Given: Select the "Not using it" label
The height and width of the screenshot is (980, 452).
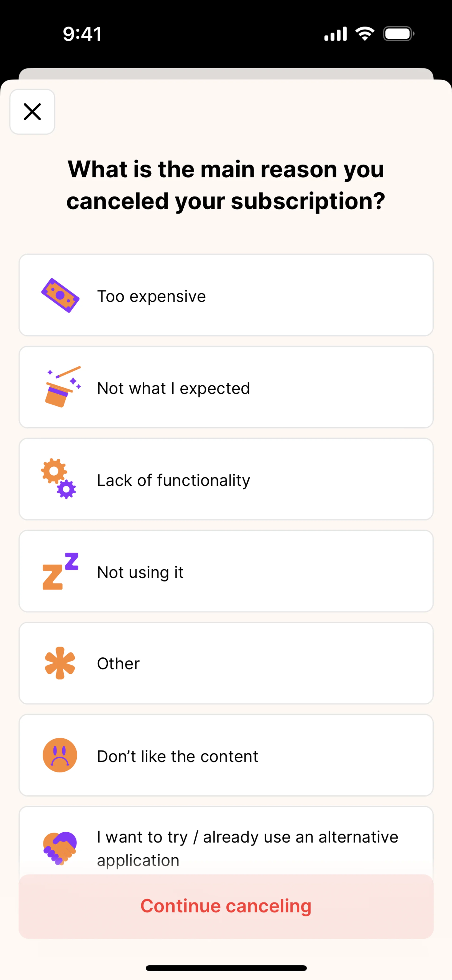Looking at the screenshot, I should pyautogui.click(x=140, y=573).
